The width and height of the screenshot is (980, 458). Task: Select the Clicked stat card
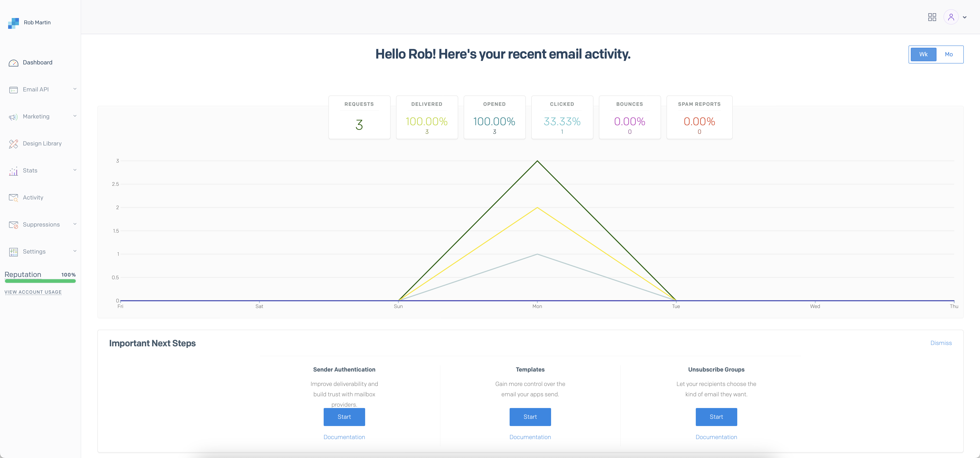[561, 118]
